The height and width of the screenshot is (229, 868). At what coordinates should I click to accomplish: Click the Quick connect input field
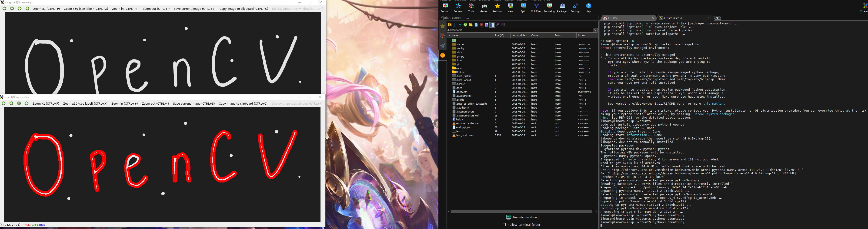click(x=518, y=18)
